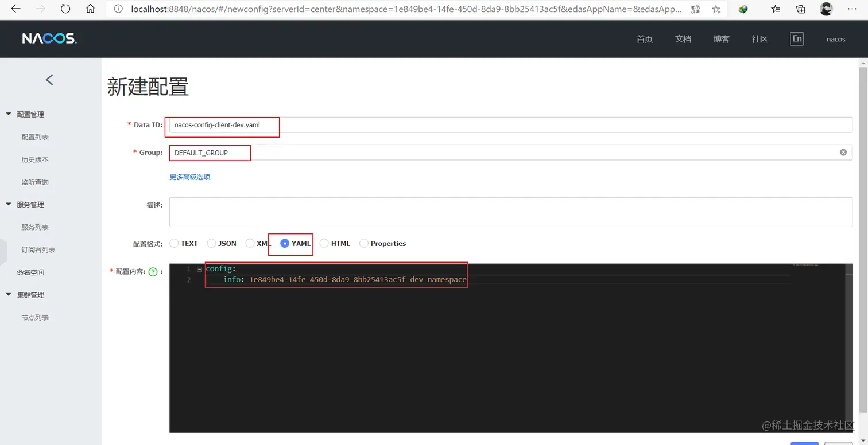The width and height of the screenshot is (868, 445).
Task: Collapse the 集群管理 menu section
Action: [9, 295]
